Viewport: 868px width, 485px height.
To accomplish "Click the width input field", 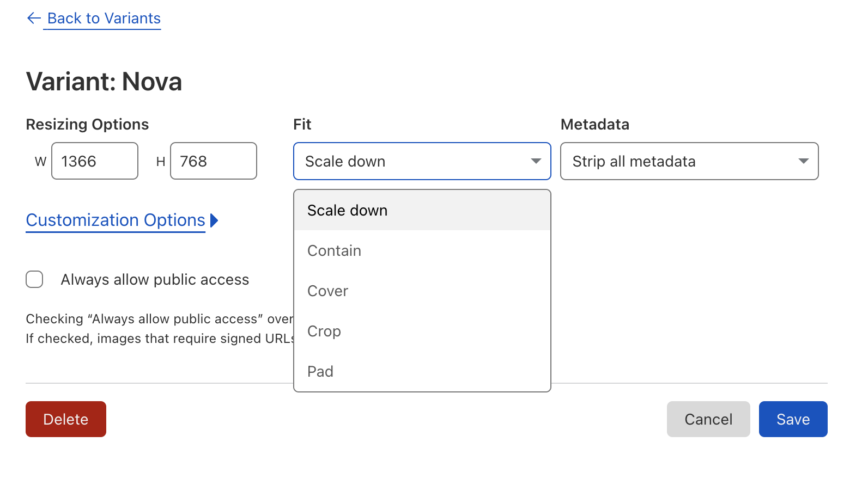I will point(94,161).
